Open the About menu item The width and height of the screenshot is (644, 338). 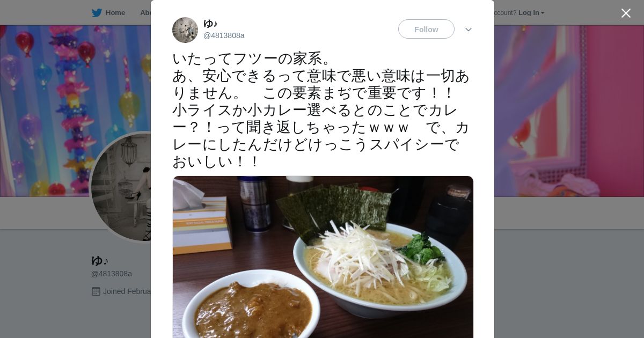tap(145, 13)
